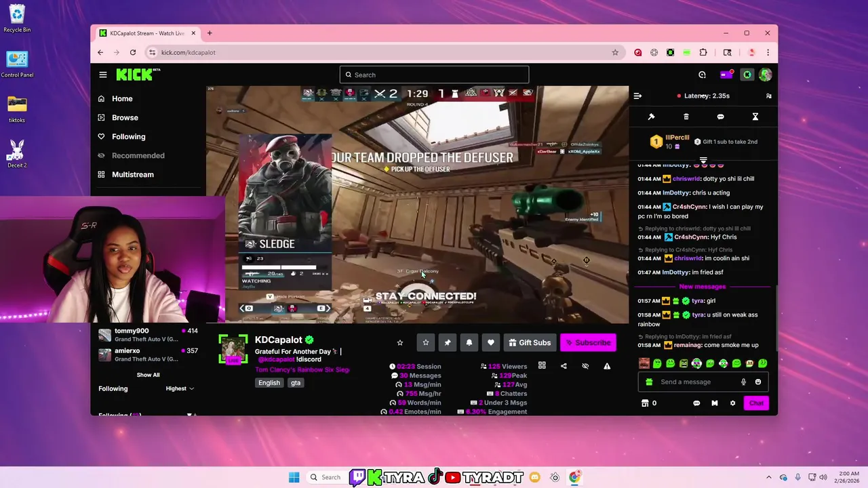Open the user profile avatar menu

[765, 75]
